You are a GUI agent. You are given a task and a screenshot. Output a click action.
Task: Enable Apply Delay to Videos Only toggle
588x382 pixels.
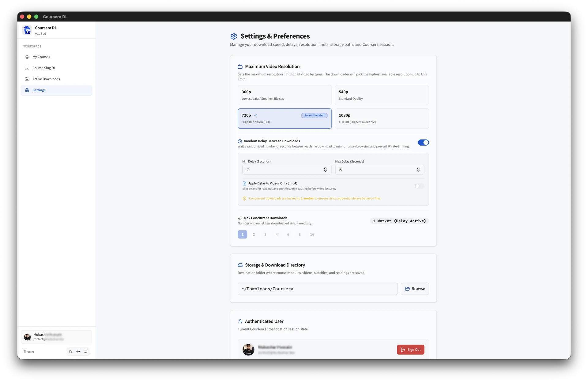pyautogui.click(x=419, y=186)
